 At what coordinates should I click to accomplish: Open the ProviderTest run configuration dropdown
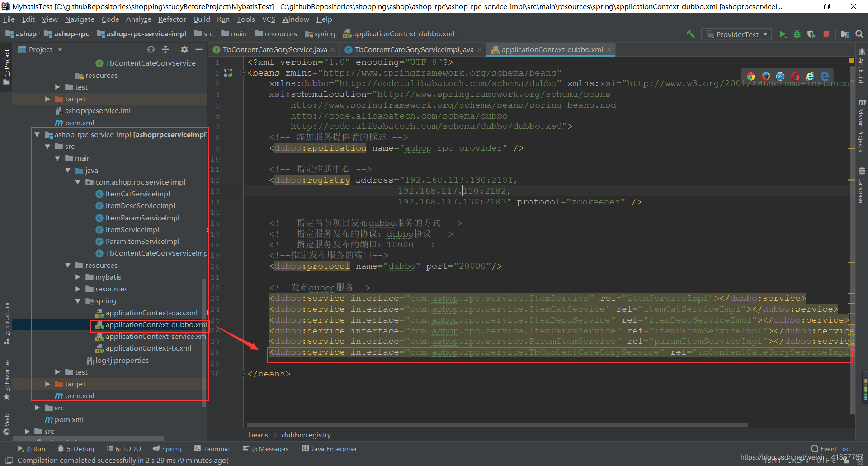click(x=736, y=34)
